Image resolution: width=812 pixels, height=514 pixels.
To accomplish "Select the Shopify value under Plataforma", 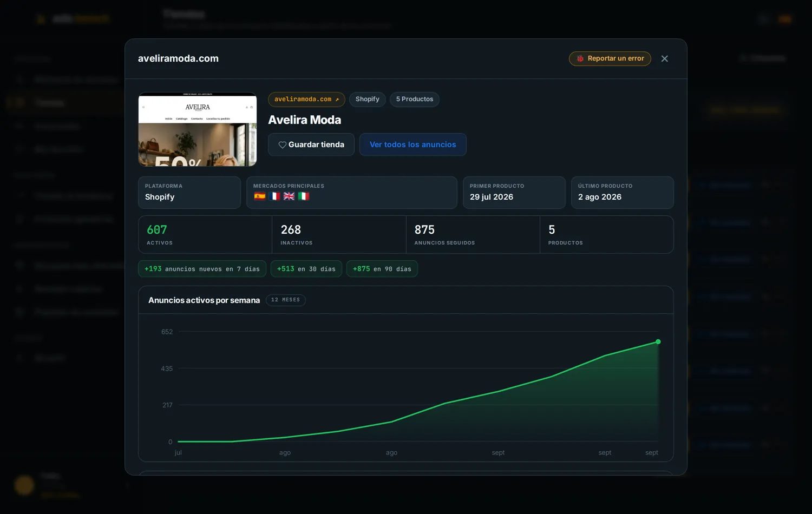I will tap(160, 197).
